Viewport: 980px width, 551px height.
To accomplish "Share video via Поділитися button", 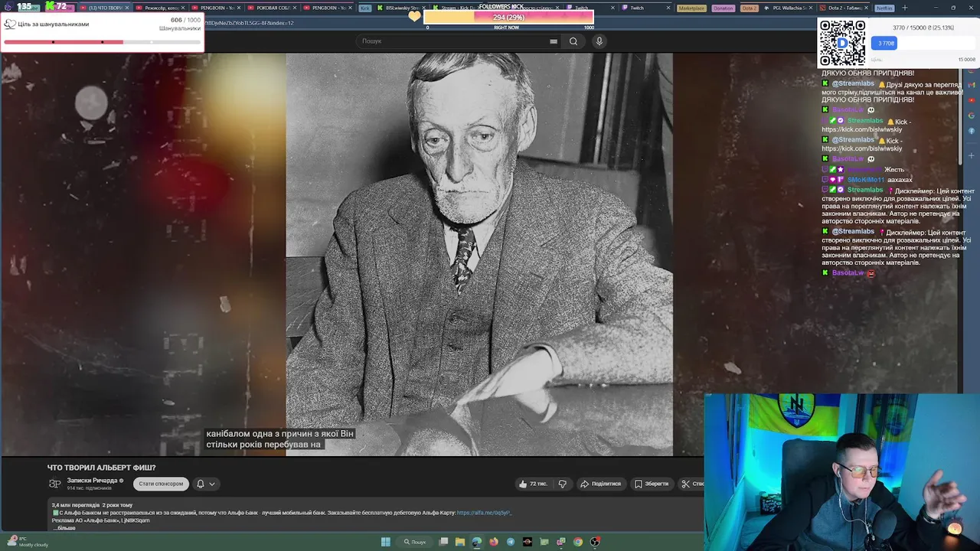I will click(x=601, y=484).
